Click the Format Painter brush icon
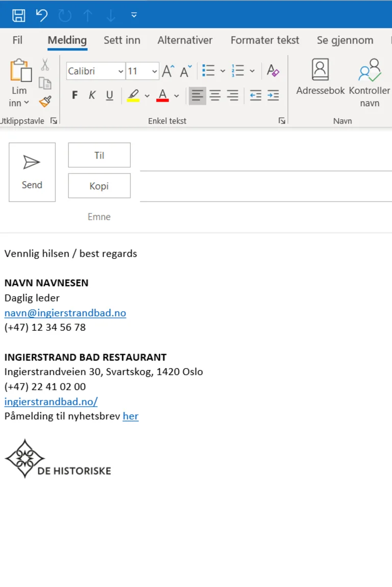The width and height of the screenshot is (392, 587). point(45,101)
